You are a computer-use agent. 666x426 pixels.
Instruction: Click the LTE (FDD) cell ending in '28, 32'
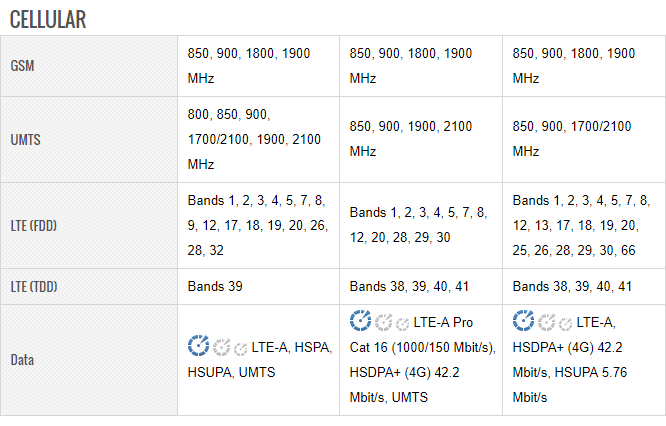[257, 225]
